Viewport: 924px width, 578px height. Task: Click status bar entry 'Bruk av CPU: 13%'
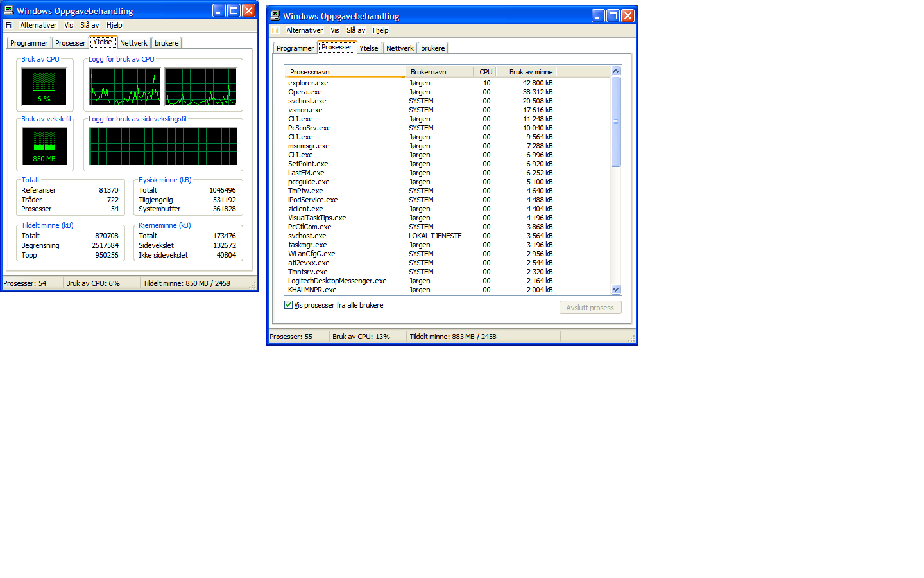tap(361, 337)
